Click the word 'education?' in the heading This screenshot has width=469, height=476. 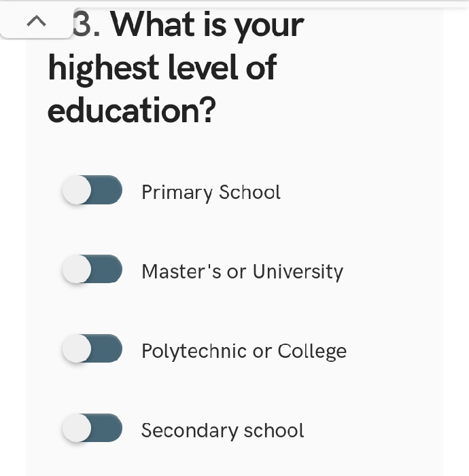(x=131, y=111)
